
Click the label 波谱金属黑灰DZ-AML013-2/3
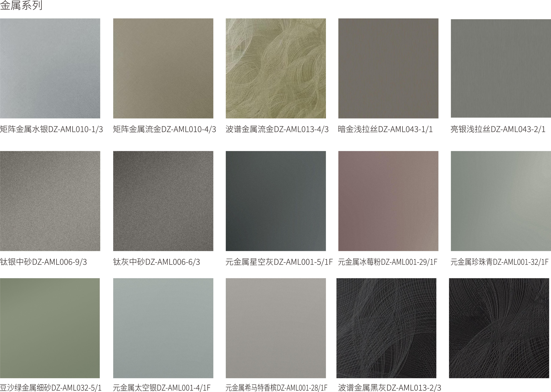click(x=390, y=388)
